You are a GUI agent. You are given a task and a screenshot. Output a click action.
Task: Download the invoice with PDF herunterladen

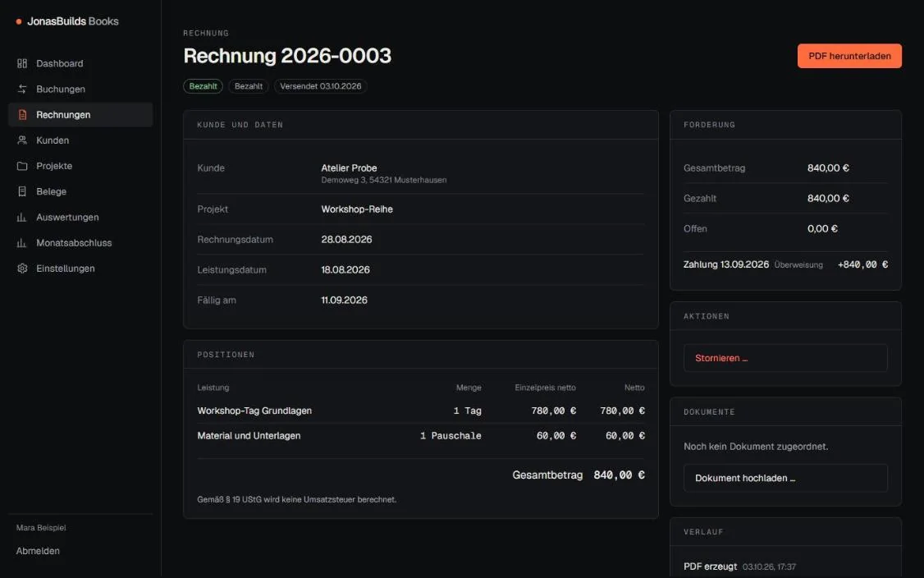pyautogui.click(x=849, y=56)
